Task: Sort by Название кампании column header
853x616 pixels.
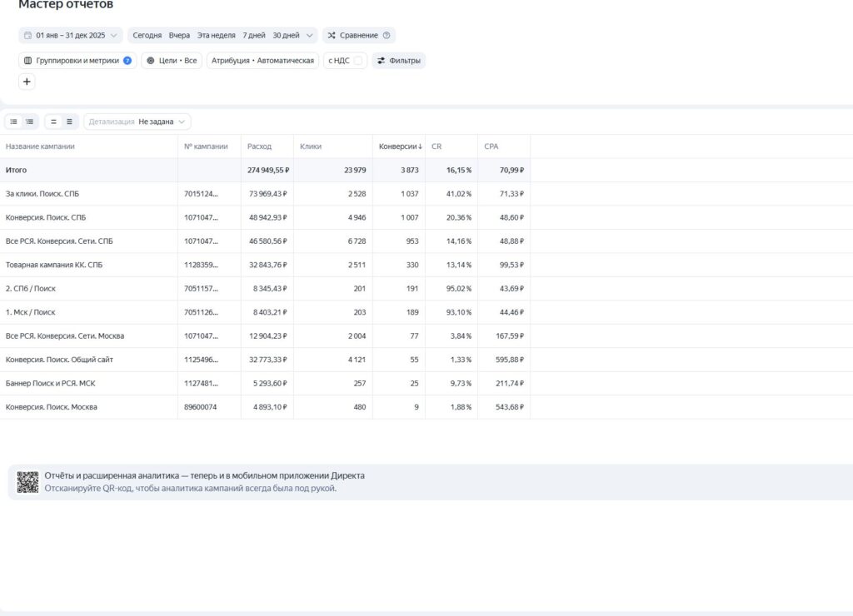Action: (x=40, y=147)
